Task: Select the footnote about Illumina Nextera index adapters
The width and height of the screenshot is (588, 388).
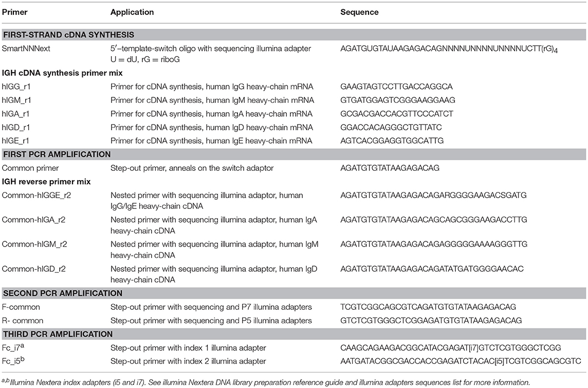Action: (266, 382)
